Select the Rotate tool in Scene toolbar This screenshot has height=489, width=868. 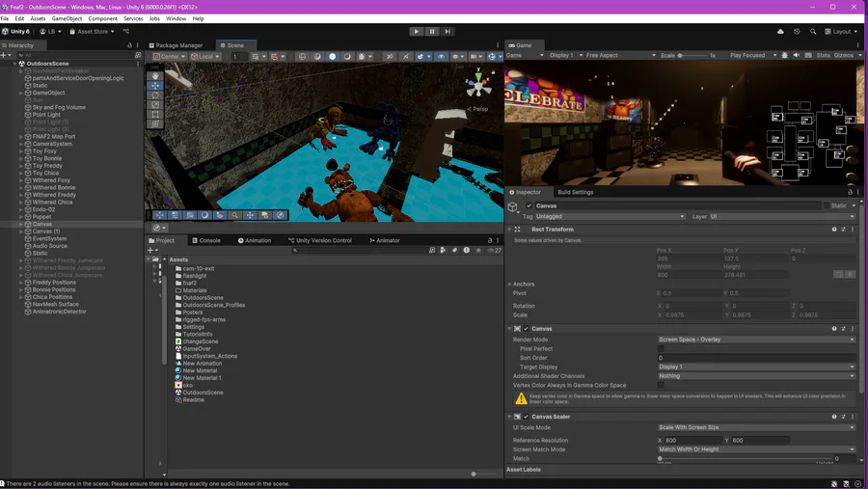(155, 95)
